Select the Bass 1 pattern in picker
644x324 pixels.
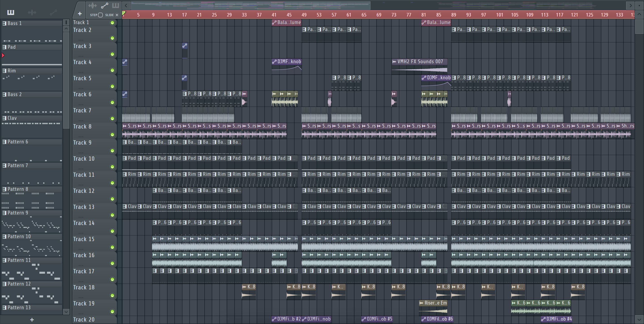click(32, 23)
